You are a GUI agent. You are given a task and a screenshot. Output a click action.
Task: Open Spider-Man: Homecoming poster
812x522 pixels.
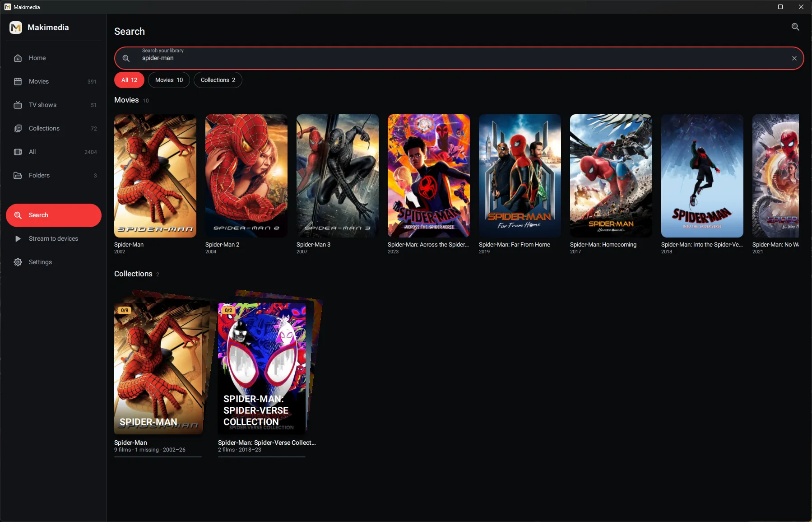tap(611, 176)
